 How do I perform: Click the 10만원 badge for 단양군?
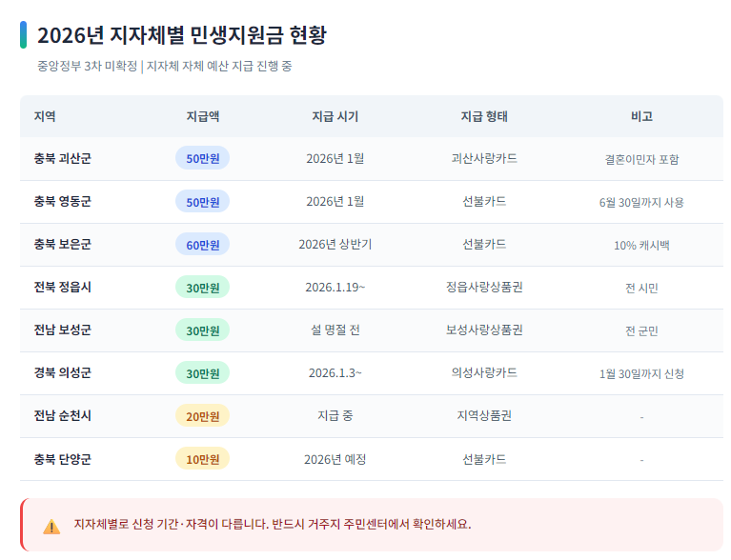[202, 459]
